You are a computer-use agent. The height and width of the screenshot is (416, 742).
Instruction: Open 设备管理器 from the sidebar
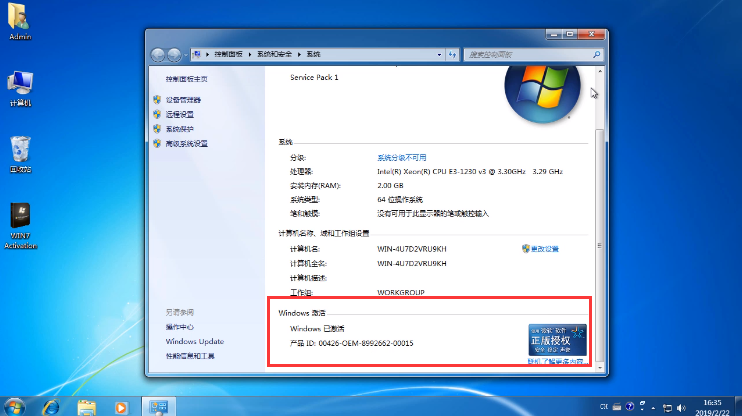coord(183,100)
